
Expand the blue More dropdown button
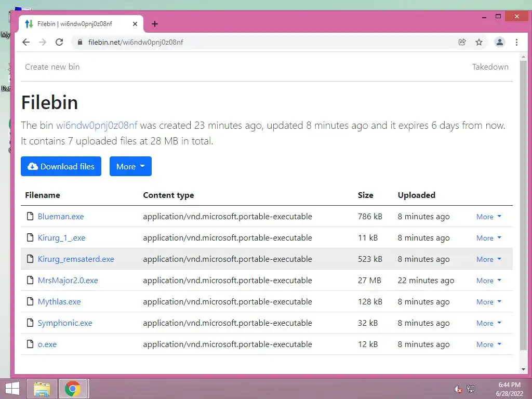[x=130, y=166]
